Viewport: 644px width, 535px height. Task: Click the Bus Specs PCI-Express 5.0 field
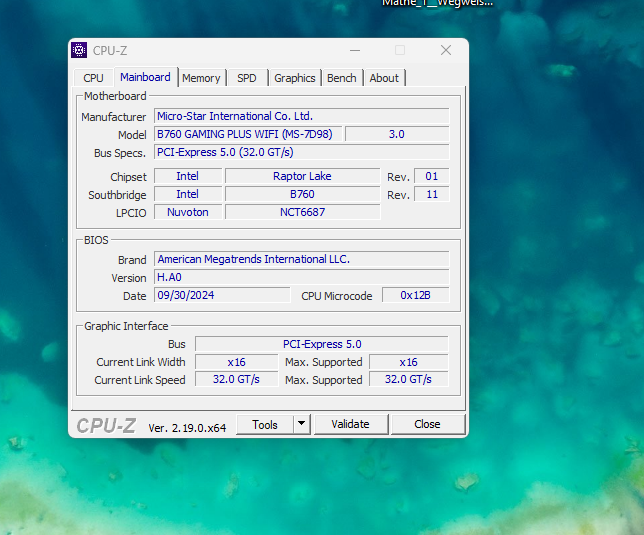pyautogui.click(x=301, y=152)
